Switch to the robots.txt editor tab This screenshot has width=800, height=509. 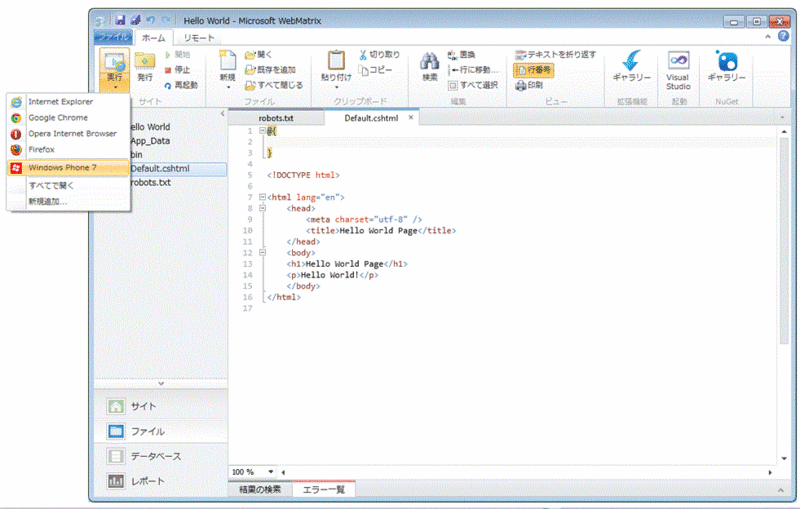tap(276, 118)
